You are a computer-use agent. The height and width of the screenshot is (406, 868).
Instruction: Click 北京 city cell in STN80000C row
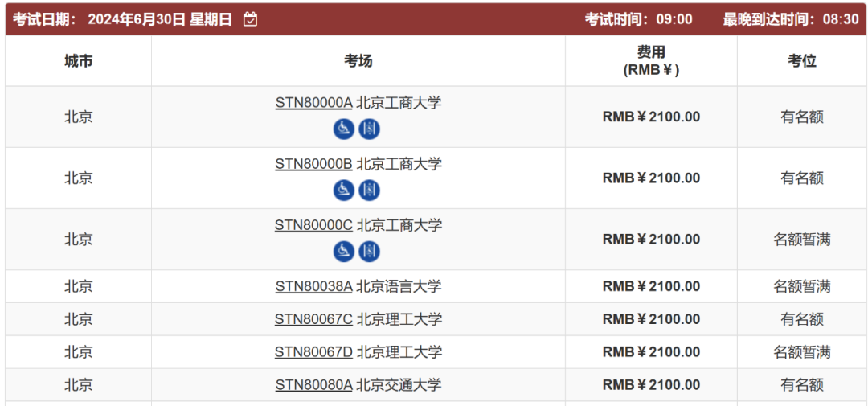79,240
